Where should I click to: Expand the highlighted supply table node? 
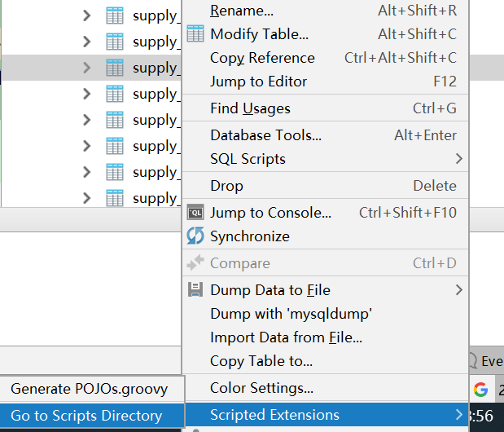click(x=87, y=68)
